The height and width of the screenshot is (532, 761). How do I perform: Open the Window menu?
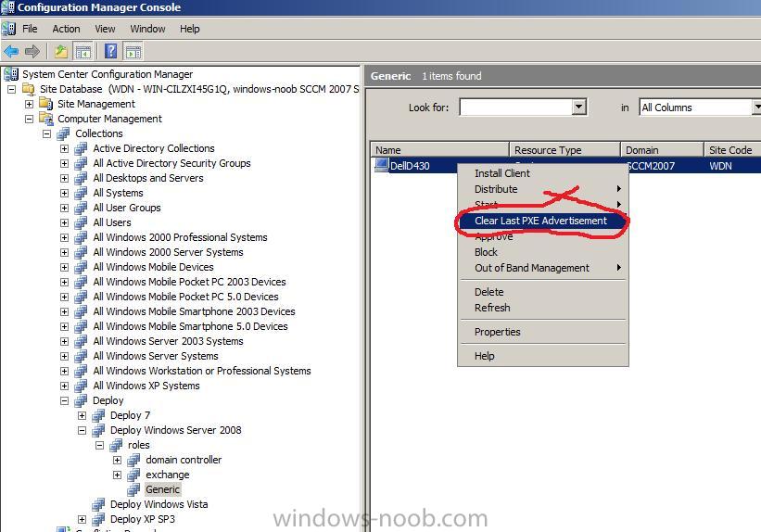point(147,29)
